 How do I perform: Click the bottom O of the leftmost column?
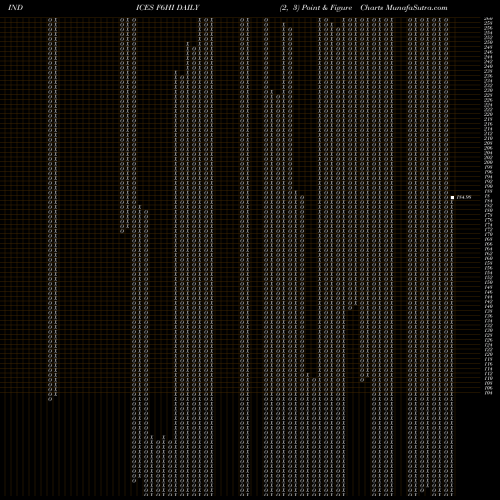(x=50, y=399)
